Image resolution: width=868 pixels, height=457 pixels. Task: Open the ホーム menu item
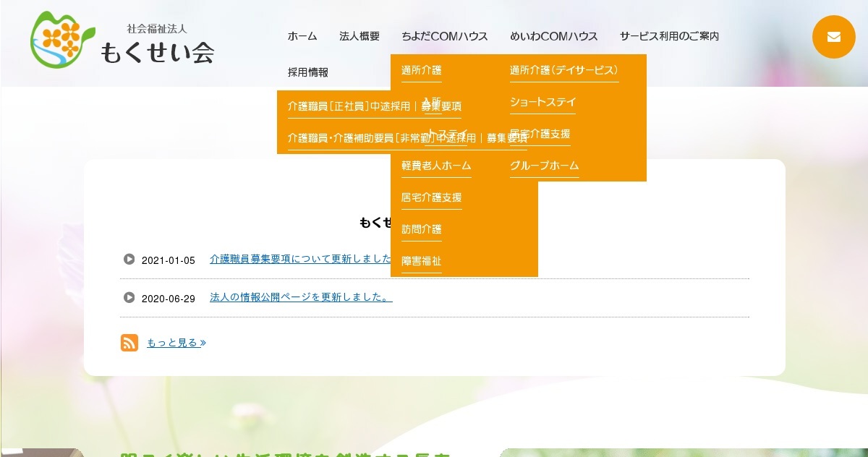click(302, 36)
